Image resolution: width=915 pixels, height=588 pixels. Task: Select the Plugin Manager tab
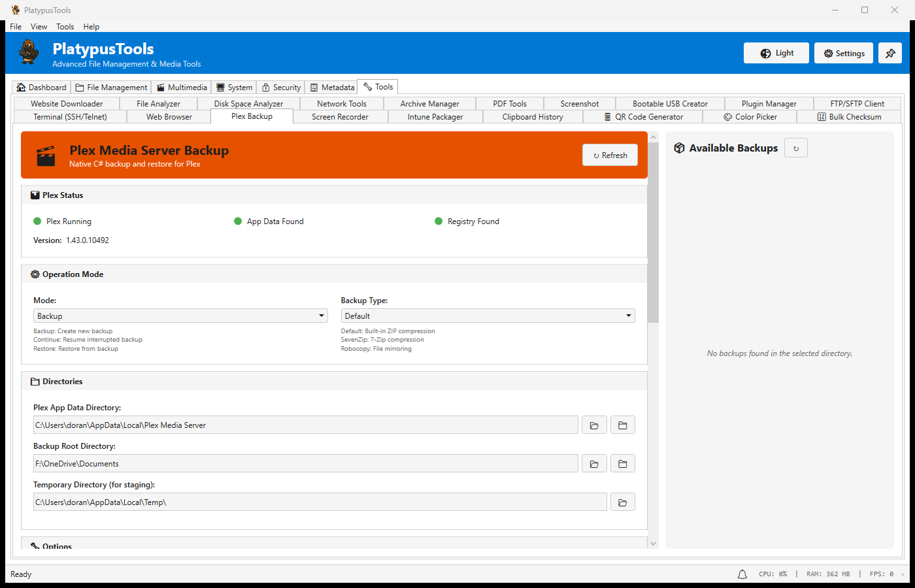tap(769, 104)
